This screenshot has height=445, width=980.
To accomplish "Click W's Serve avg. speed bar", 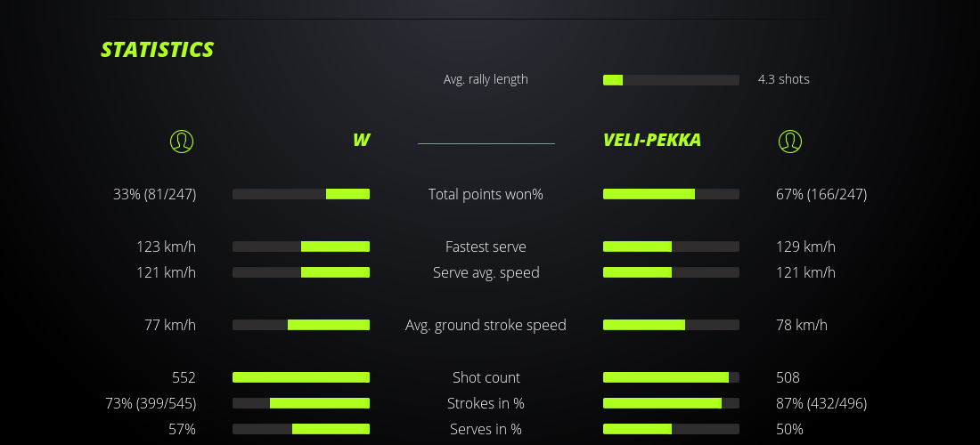I will pyautogui.click(x=301, y=272).
